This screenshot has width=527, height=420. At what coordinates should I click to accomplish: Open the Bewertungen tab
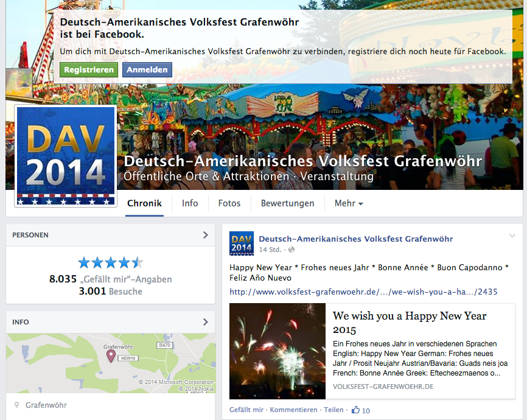[288, 203]
